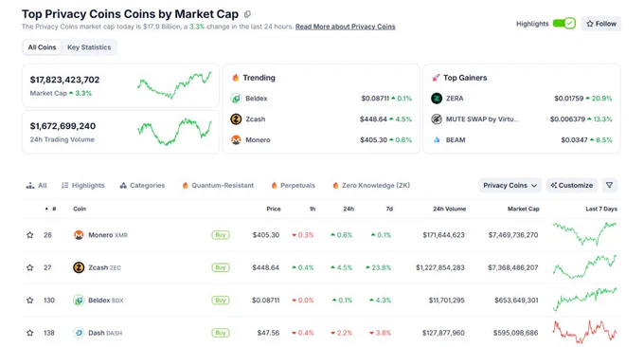644x347 pixels.
Task: Click the Dash coin logo
Action: click(79, 333)
